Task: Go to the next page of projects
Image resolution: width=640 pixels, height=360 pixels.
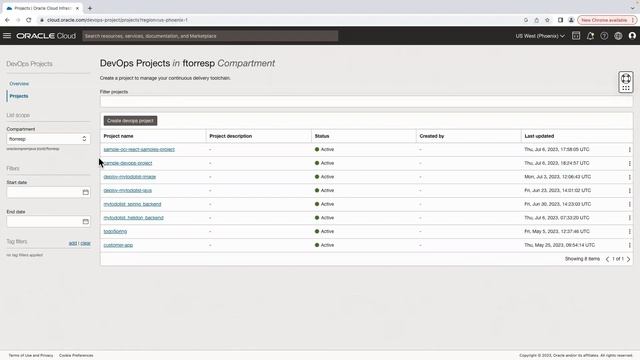Action: tap(629, 259)
